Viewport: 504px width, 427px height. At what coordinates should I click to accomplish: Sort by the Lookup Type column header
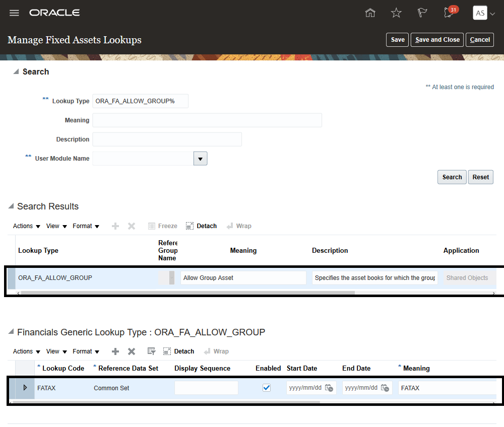click(38, 250)
